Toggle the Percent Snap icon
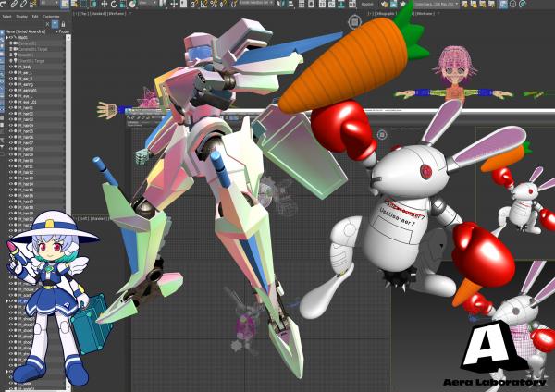Image resolution: width=555 pixels, height=392 pixels. point(214,4)
